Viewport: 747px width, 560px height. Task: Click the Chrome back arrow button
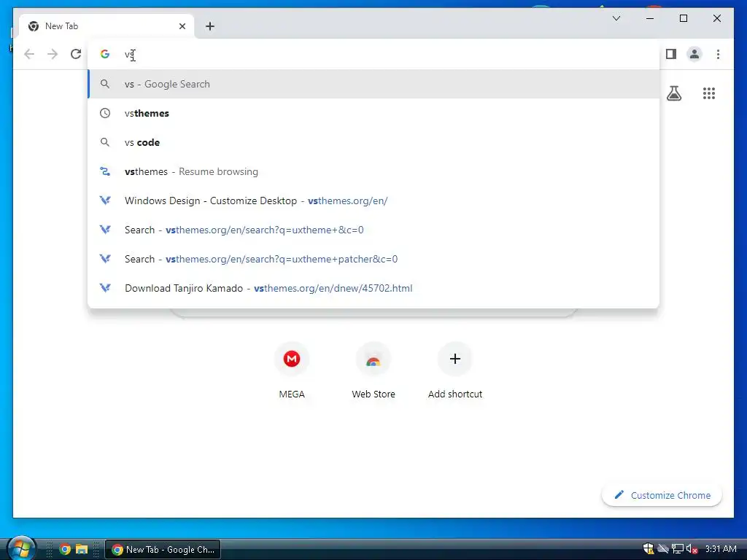coord(29,54)
